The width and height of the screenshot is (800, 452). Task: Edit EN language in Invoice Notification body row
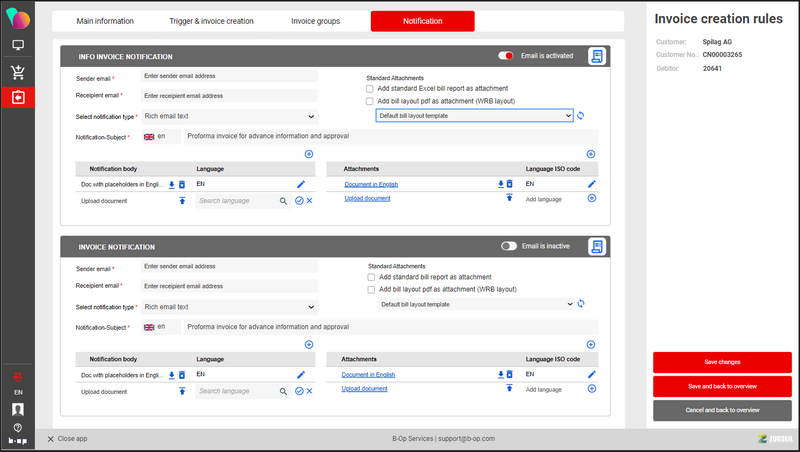(x=301, y=374)
